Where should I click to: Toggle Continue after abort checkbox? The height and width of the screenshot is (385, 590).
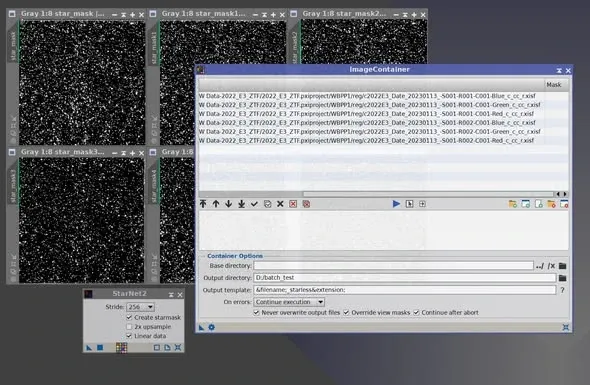click(416, 313)
